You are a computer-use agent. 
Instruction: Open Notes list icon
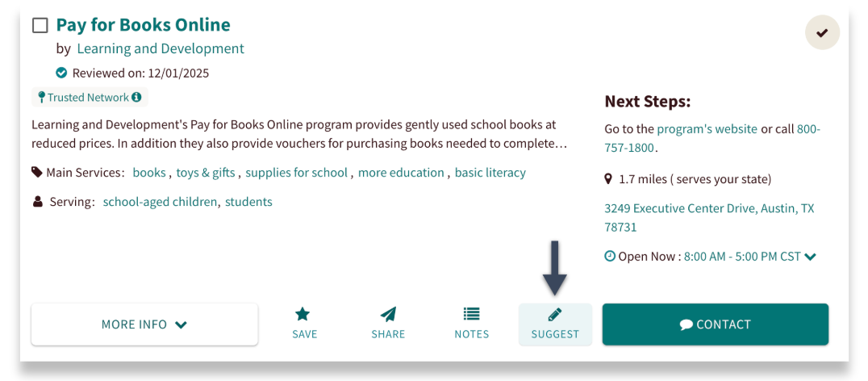[x=471, y=315]
